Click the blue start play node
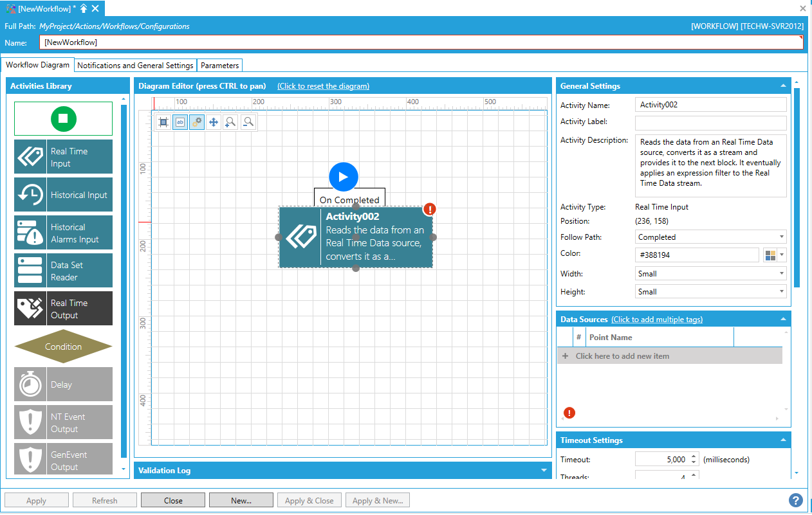Screen dimensions: 812x515 point(344,177)
